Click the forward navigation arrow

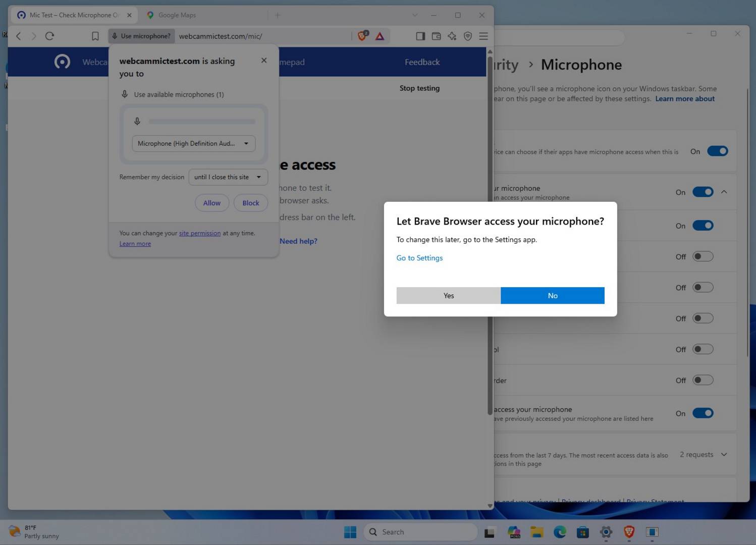pos(34,36)
